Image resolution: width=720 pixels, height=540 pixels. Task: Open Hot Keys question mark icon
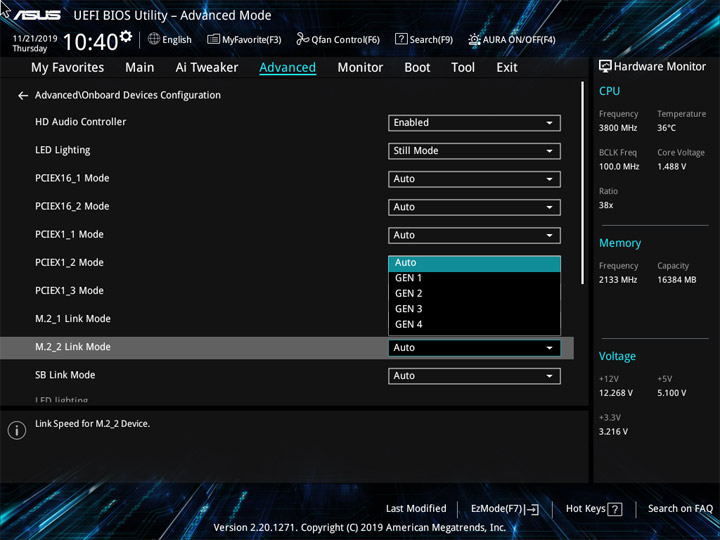pyautogui.click(x=614, y=509)
